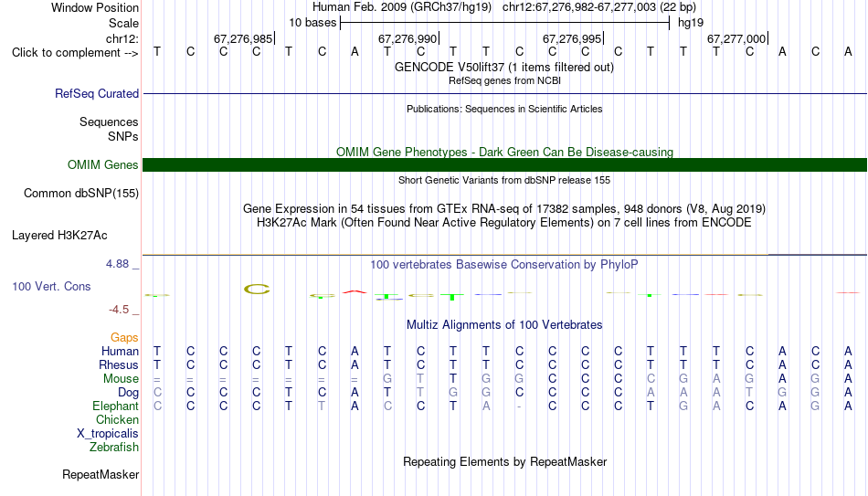Click the -4.5 lower conservation scale value

119,310
